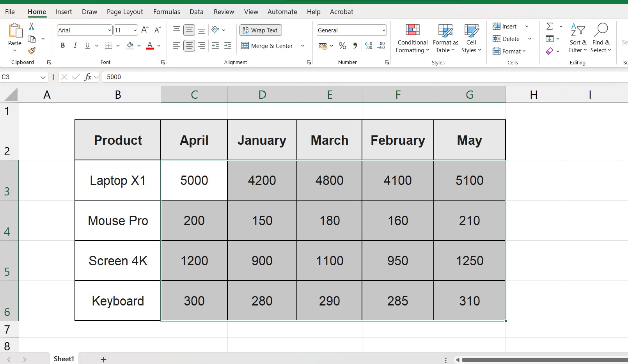This screenshot has height=364, width=628.
Task: Toggle bold formatting
Action: pyautogui.click(x=63, y=46)
